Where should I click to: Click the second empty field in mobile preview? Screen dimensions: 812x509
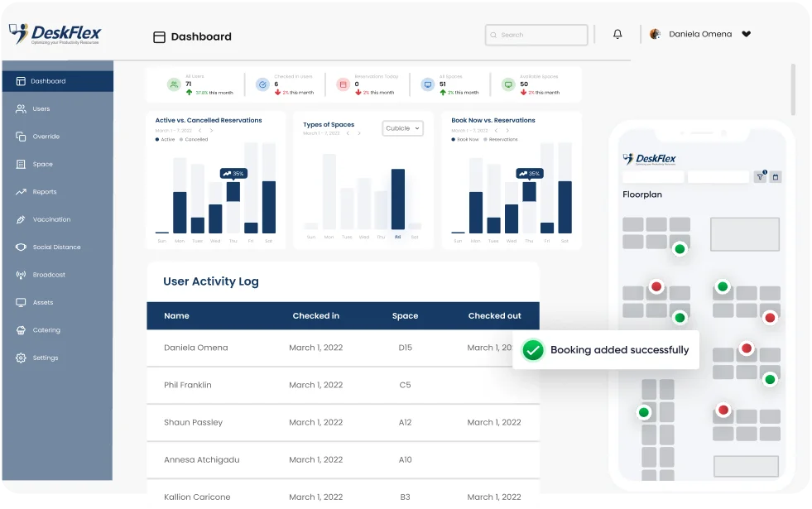point(718,177)
